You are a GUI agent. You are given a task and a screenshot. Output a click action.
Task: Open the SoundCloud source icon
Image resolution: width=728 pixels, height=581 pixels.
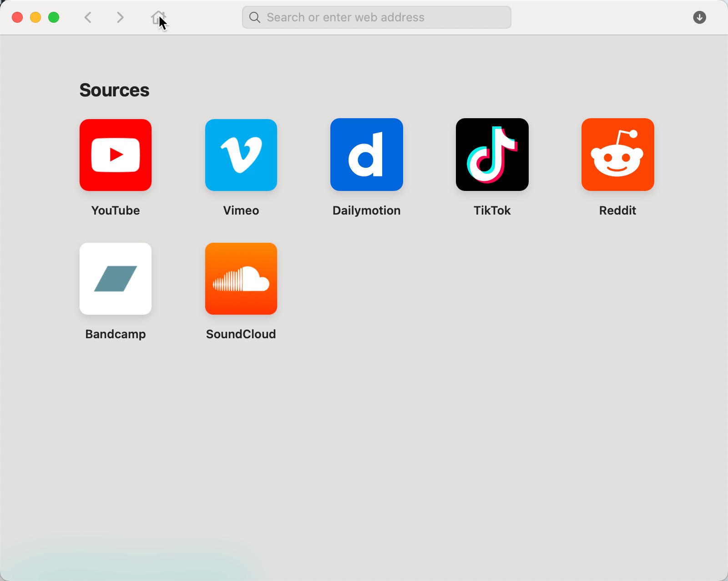241,279
